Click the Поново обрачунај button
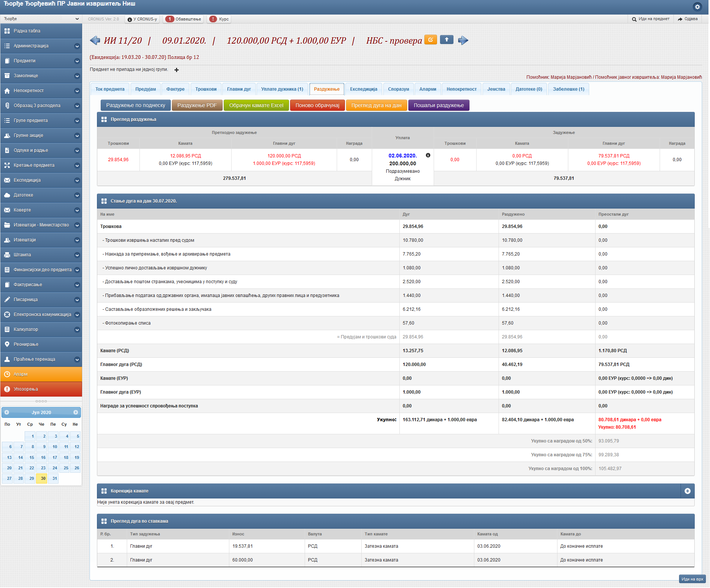 317,105
